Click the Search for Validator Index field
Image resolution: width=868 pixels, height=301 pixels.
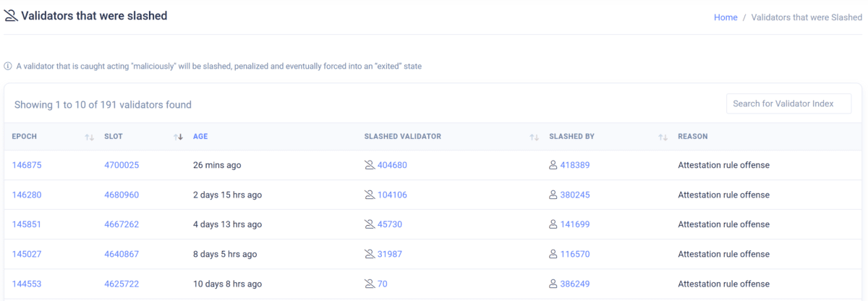(788, 103)
